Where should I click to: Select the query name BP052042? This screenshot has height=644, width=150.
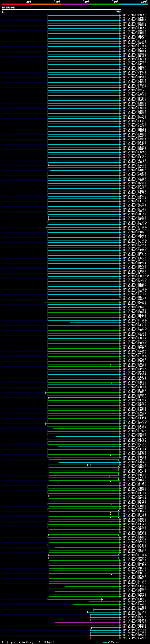click(9, 8)
